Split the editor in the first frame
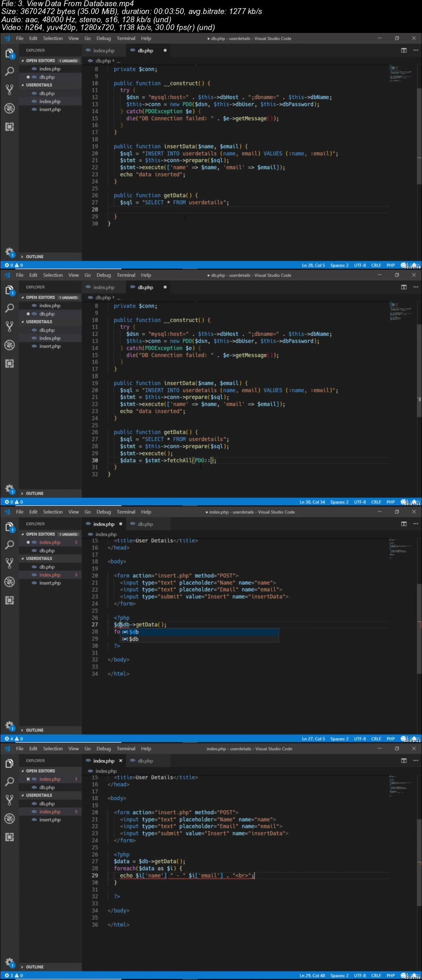 (x=404, y=50)
